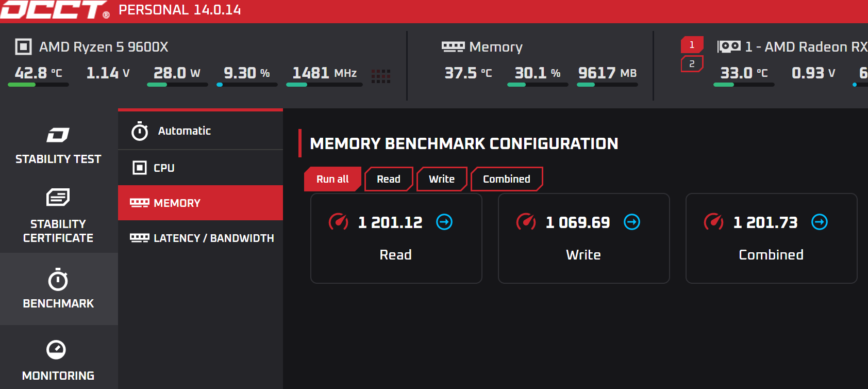Image resolution: width=868 pixels, height=389 pixels.
Task: Click the memory usage 30.1 % reading
Action: [x=538, y=73]
